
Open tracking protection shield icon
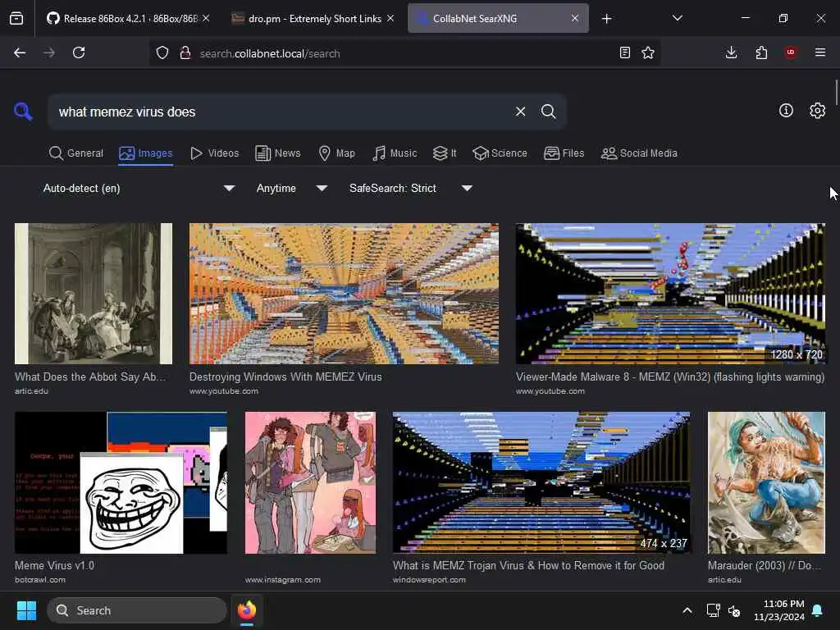coord(162,52)
